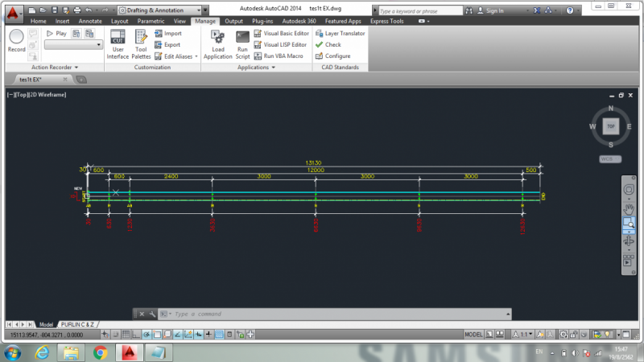The height and width of the screenshot is (362, 644).
Task: Click Load Application icon
Action: (x=217, y=44)
